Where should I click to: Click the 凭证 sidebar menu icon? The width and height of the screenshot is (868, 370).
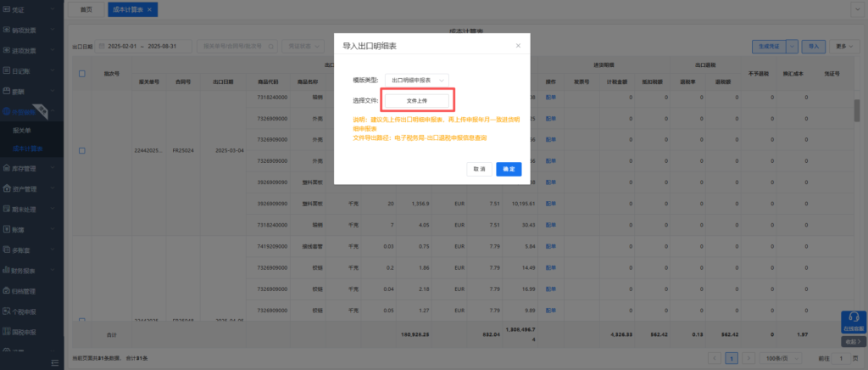point(8,9)
